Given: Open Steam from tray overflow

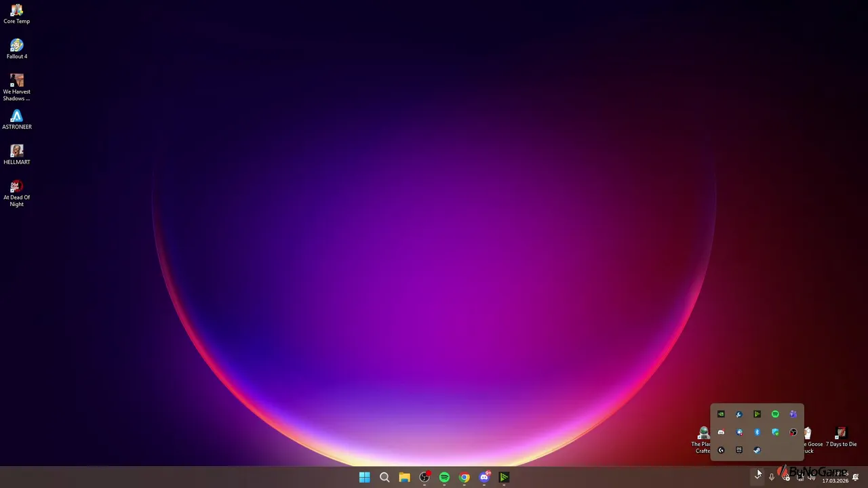Looking at the screenshot, I should coord(757,450).
